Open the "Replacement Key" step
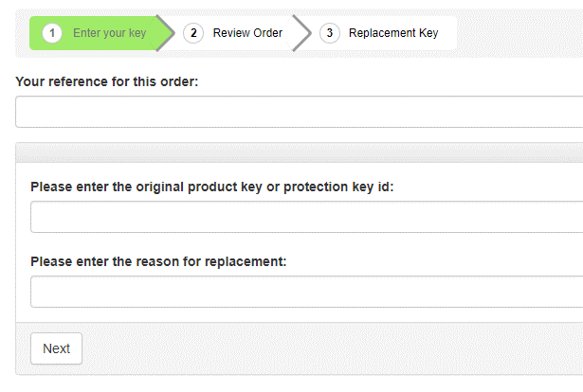 393,33
